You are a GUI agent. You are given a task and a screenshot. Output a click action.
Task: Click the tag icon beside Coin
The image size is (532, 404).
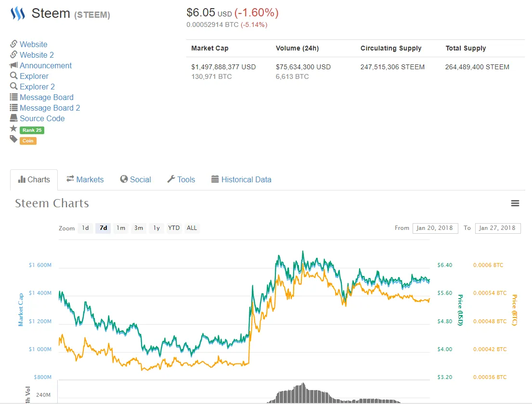point(13,139)
